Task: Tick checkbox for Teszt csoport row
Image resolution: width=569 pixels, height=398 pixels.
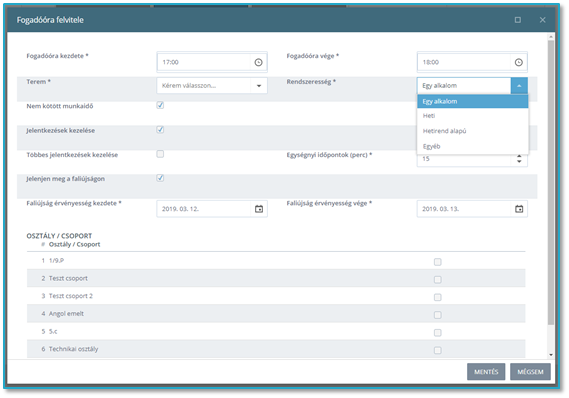Action: 438,280
